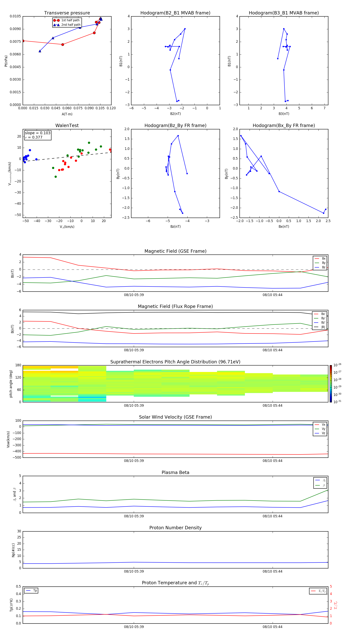The width and height of the screenshot is (351, 644).
Task: Click the 'Hodogram(B2_B1 MVAB frame)' title
Action: [x=175, y=13]
